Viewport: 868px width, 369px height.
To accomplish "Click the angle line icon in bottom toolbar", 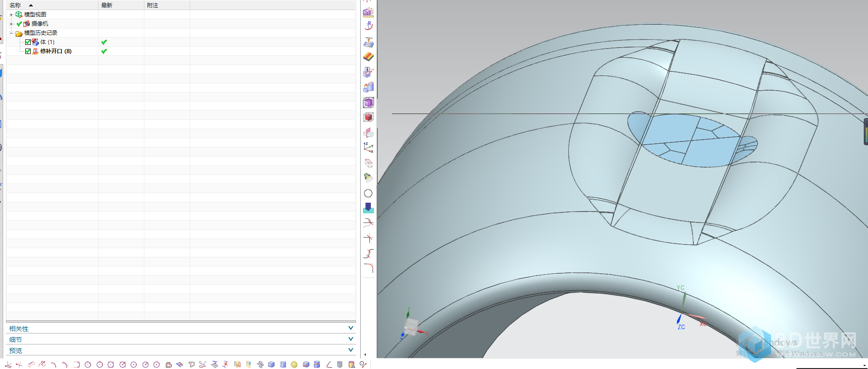I will 329,364.
